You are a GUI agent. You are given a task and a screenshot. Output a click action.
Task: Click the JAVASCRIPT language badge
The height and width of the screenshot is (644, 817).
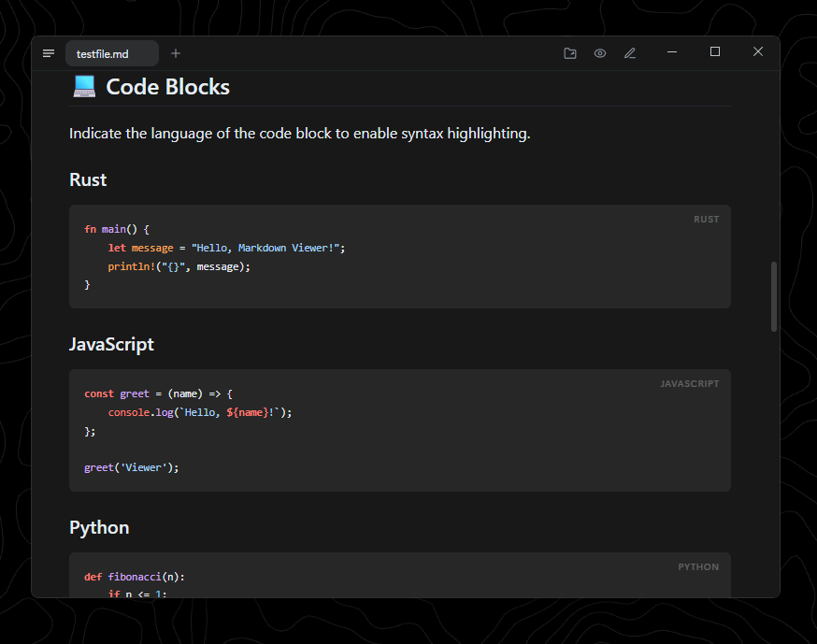click(690, 383)
